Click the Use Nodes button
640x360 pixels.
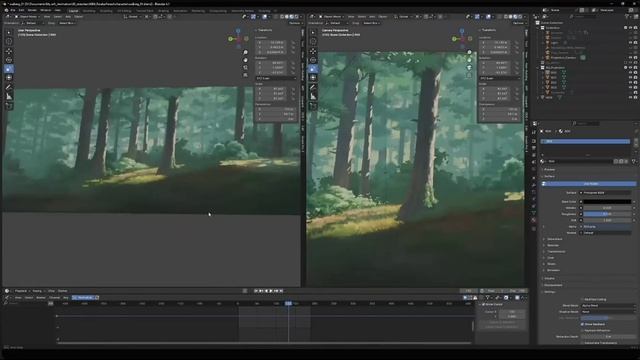(x=589, y=184)
